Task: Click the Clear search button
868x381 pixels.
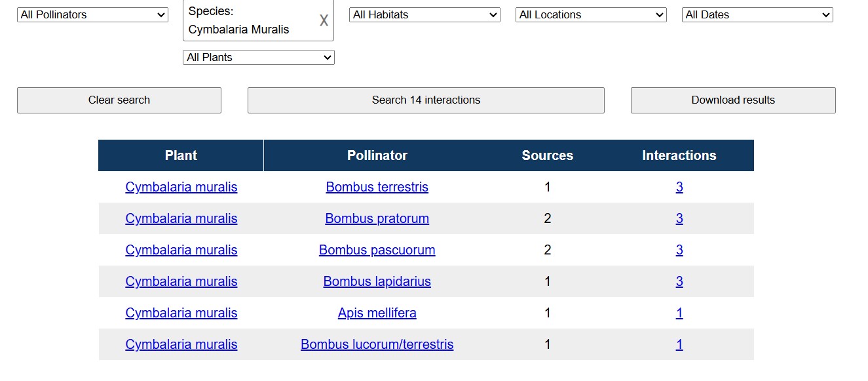Action: 119,100
